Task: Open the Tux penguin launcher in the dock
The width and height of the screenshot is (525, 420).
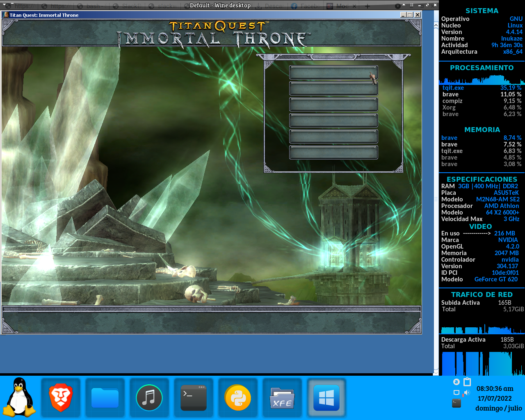Action: coord(19,397)
